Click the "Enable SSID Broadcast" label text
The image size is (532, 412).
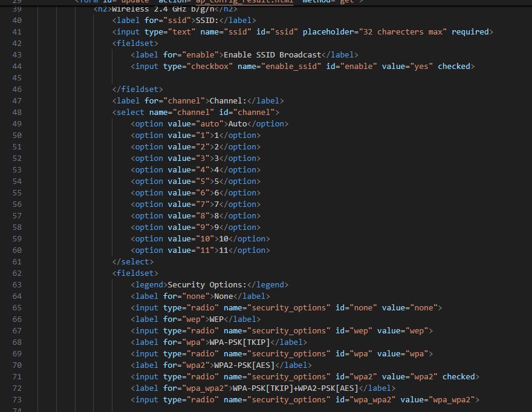[272, 55]
